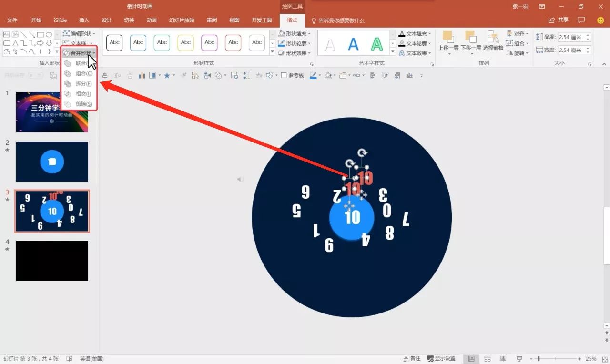Open 文本轮廓 text outline dropdown
The width and height of the screenshot is (610, 364).
tap(415, 43)
